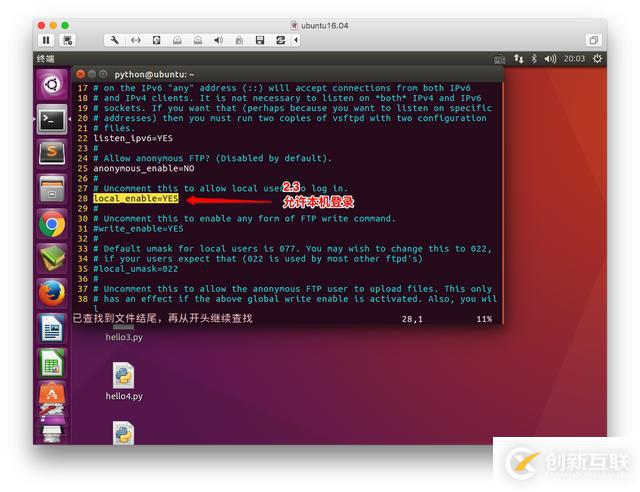Launch Google Chrome from launcher
This screenshot has height=492, width=640.
[52, 224]
